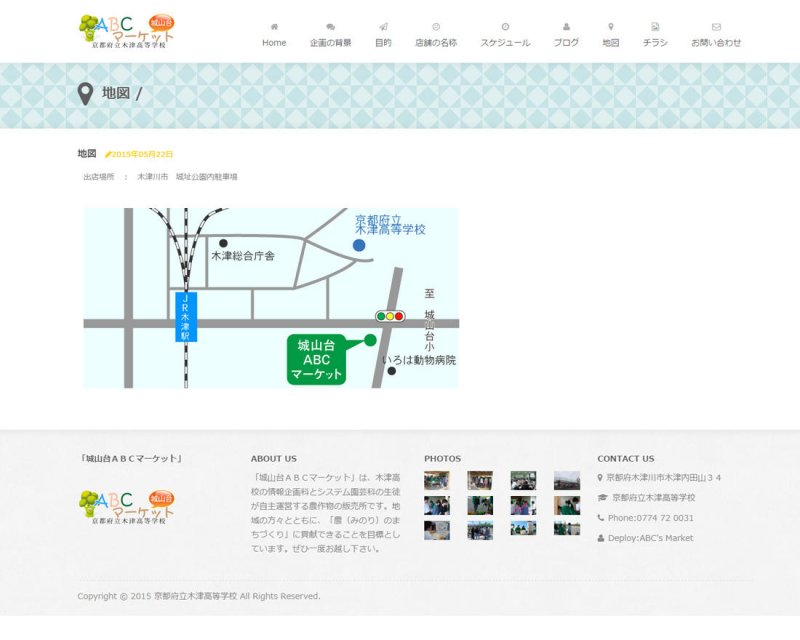Click the 京都府立木津高等学校 link in Contact Us
This screenshot has width=800, height=640.
[x=653, y=498]
